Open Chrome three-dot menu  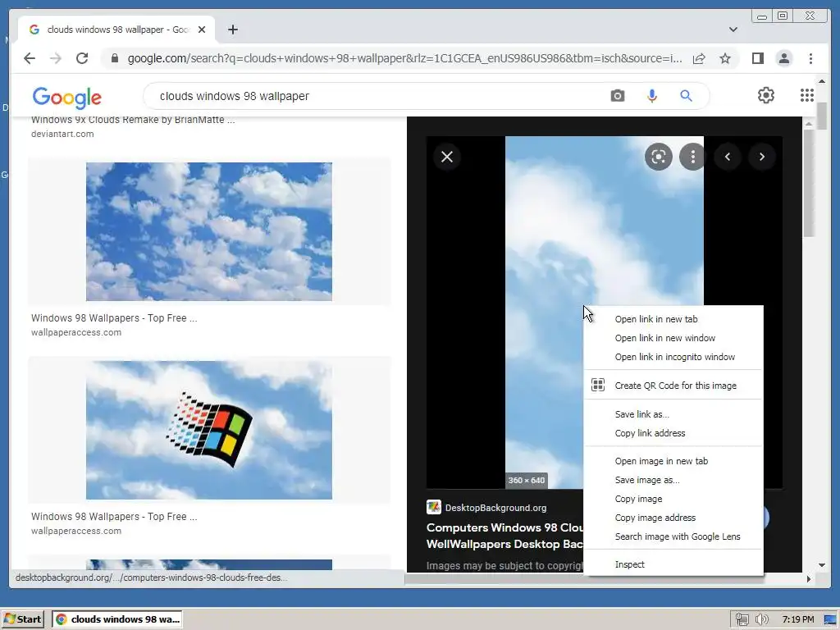(x=810, y=58)
